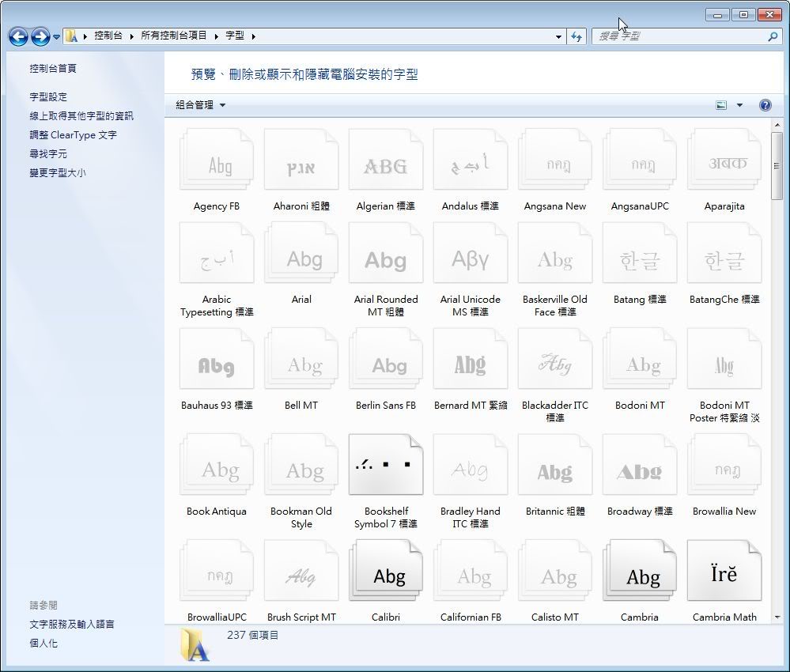
Task: Select the Bodoni MT Poster font icon
Action: point(724,359)
